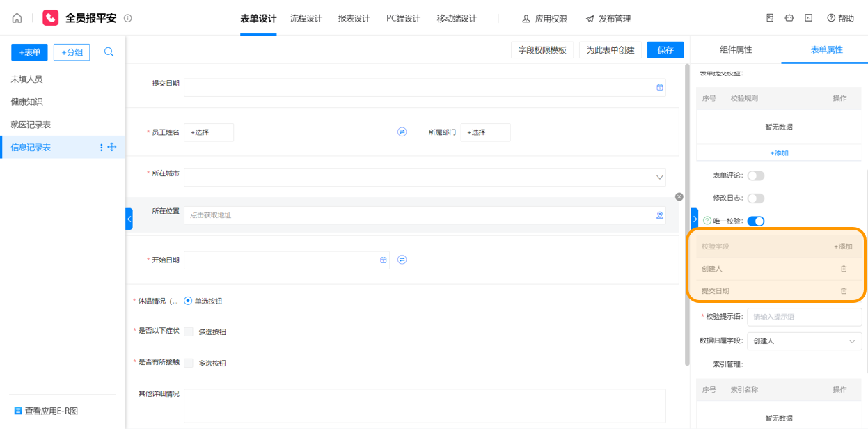Viewport: 868px width, 447px height.
Task: Delete the 提交日期 validation field
Action: 843,291
